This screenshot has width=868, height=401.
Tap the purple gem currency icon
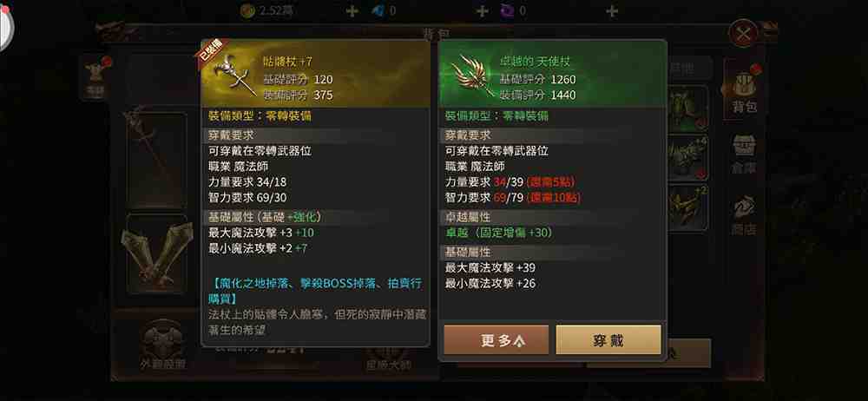(508, 10)
